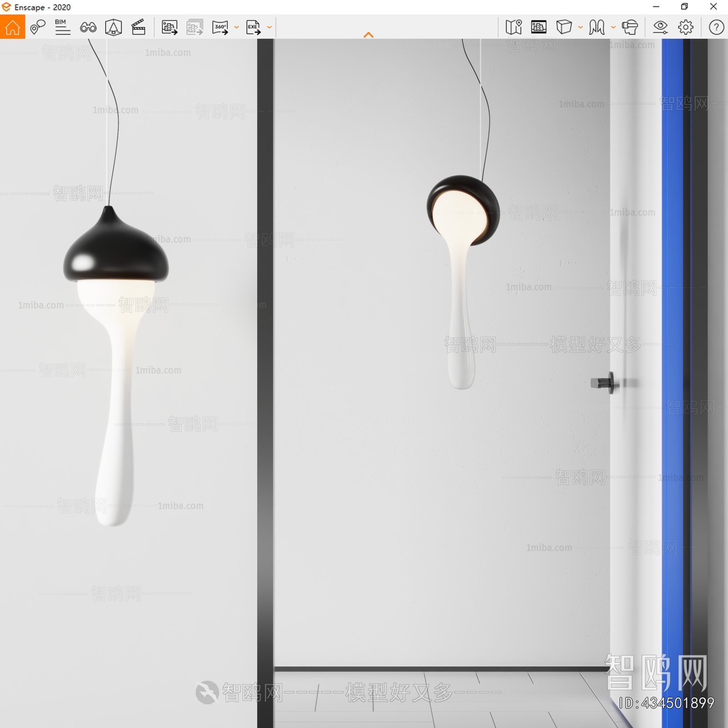
Task: Enable the VR headset mode
Action: [x=630, y=27]
